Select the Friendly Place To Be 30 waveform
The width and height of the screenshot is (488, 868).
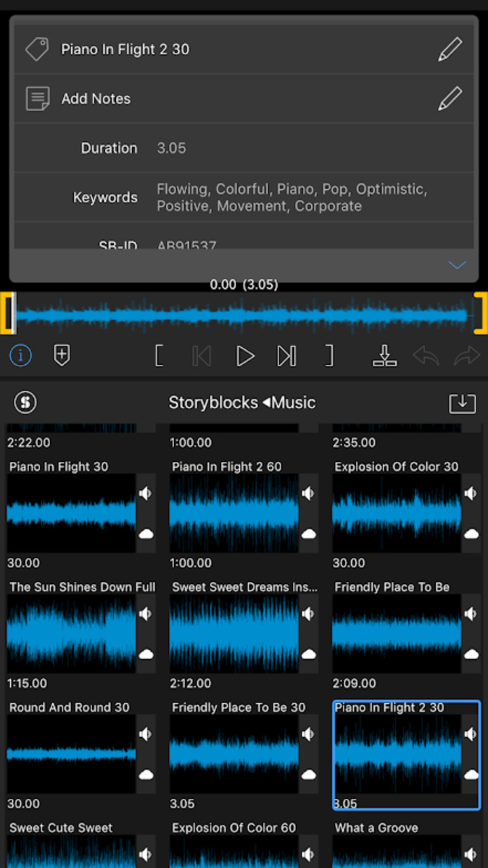(234, 754)
